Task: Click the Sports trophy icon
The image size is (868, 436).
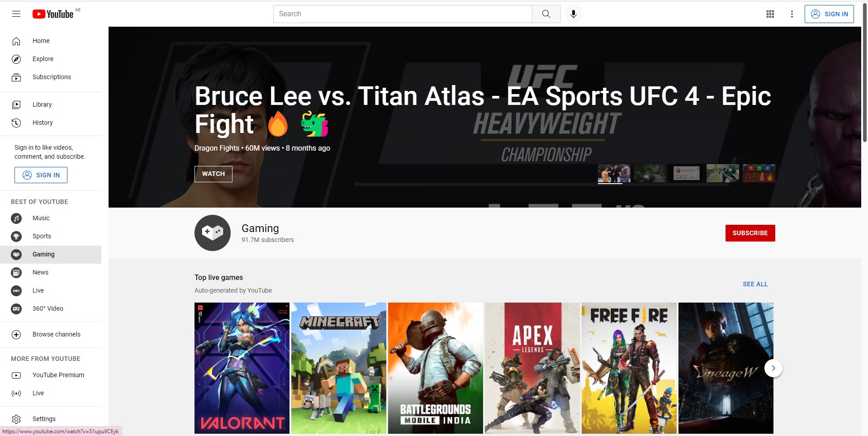Action: [x=16, y=237]
